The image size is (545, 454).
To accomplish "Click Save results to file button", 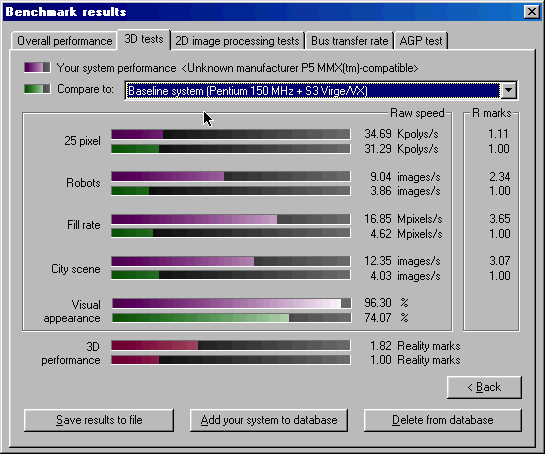I will pyautogui.click(x=99, y=420).
